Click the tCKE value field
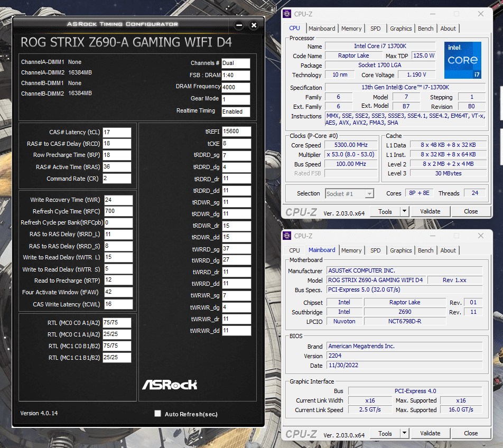Image resolution: width=503 pixels, height=448 pixels. pos(236,143)
